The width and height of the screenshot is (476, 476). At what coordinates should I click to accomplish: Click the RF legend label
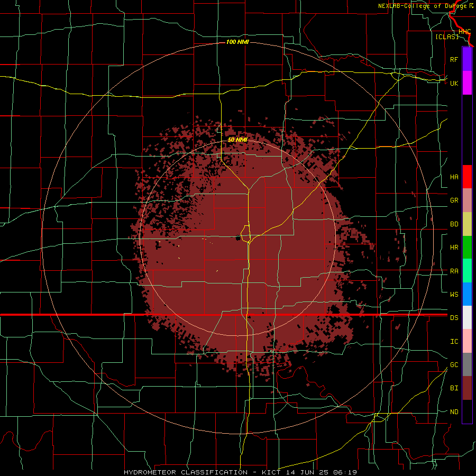[x=454, y=60]
